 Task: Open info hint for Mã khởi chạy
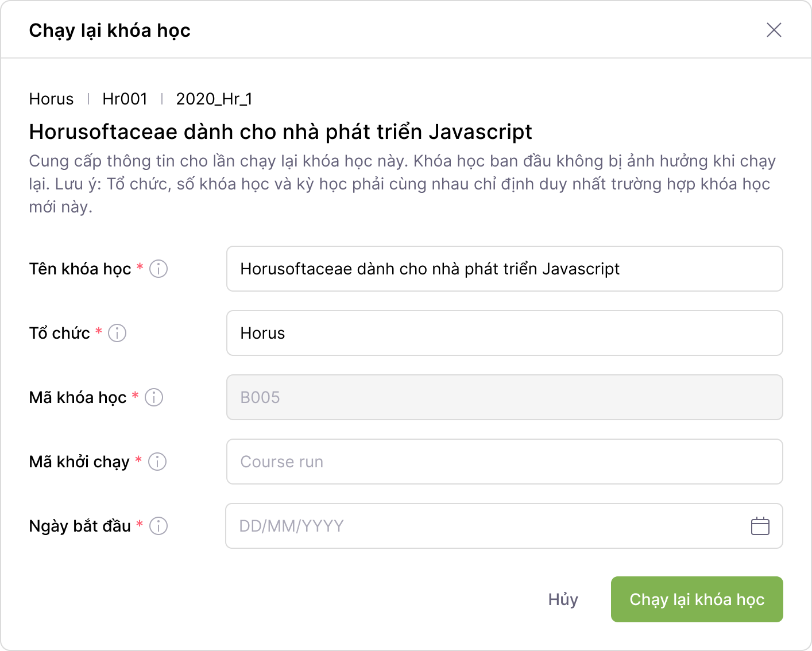pos(157,462)
